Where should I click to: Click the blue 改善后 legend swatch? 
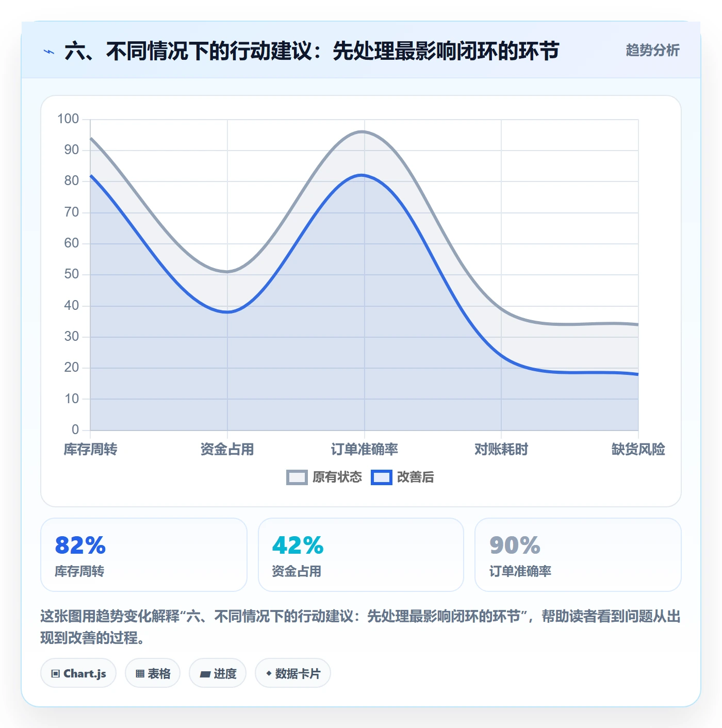pyautogui.click(x=382, y=477)
